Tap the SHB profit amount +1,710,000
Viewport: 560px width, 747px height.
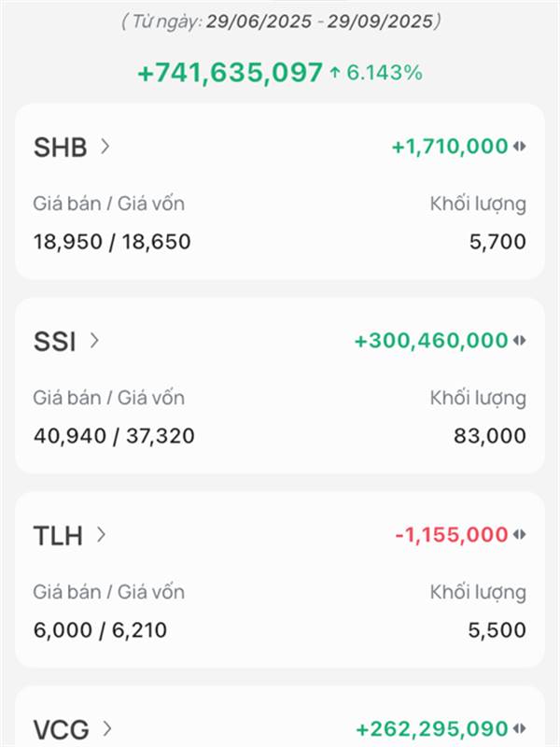450,147
